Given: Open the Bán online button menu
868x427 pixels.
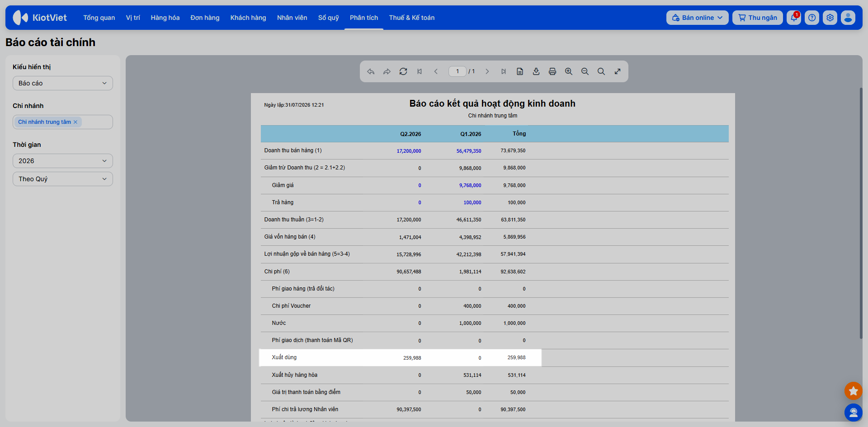Looking at the screenshot, I should (697, 18).
